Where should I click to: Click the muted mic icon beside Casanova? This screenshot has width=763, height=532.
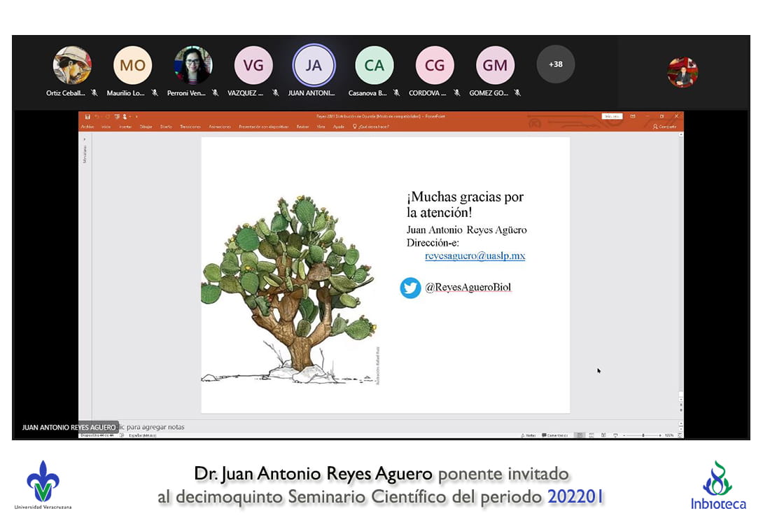coord(396,93)
